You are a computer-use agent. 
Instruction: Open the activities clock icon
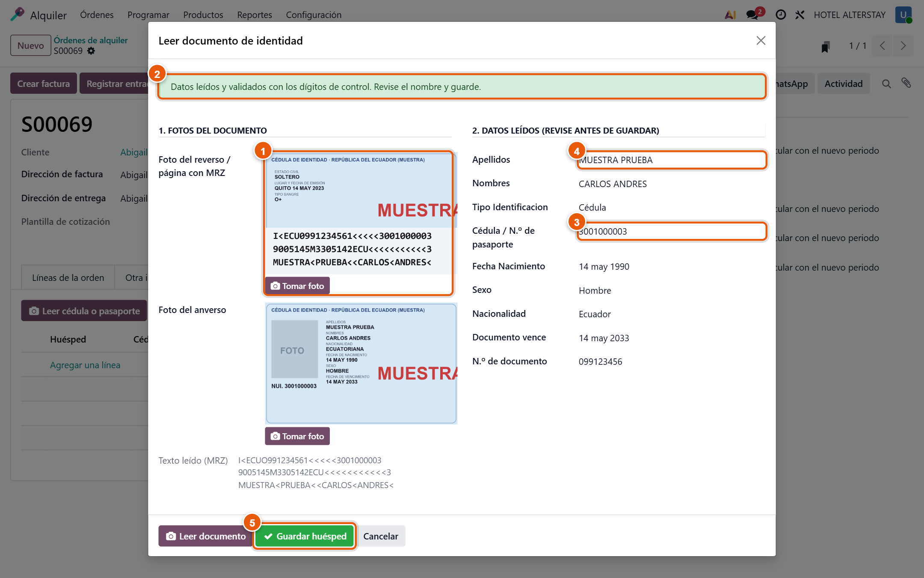click(x=781, y=15)
